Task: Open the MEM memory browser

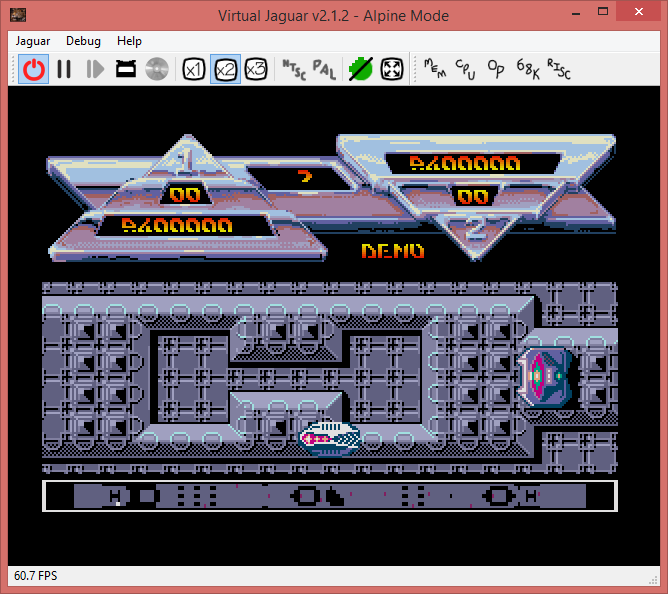Action: click(x=435, y=69)
